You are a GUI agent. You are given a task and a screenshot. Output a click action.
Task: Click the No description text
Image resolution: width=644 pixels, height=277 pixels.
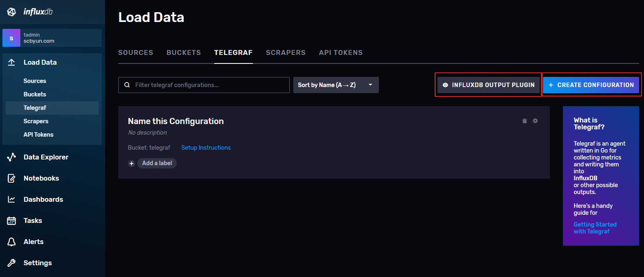coord(147,133)
